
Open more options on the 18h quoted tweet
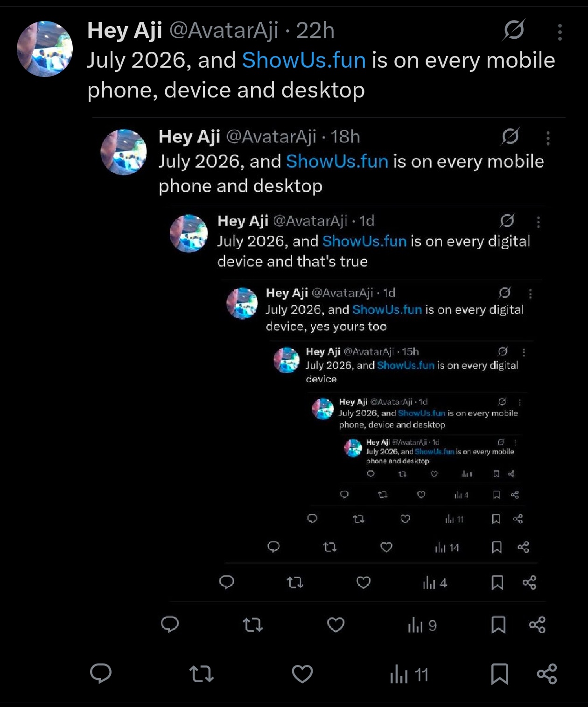[548, 138]
